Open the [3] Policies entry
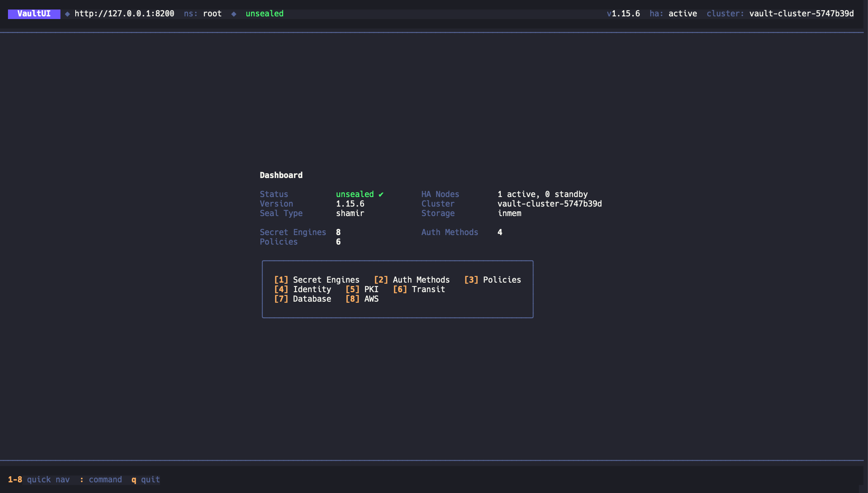Image resolution: width=868 pixels, height=493 pixels. [493, 280]
